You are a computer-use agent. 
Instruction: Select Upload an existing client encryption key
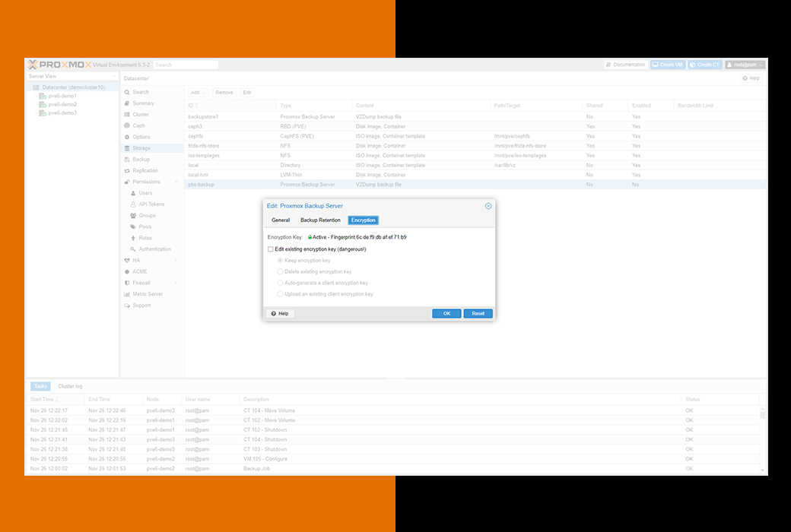(x=280, y=294)
